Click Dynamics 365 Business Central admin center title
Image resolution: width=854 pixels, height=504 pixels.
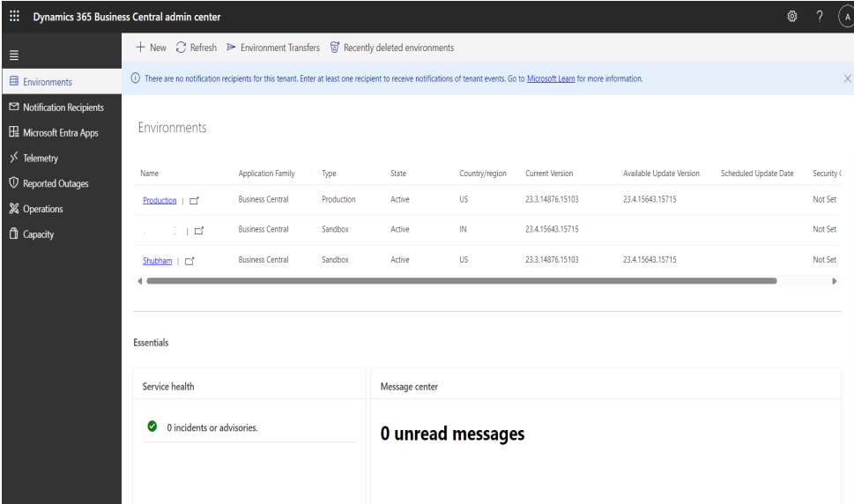pyautogui.click(x=127, y=17)
